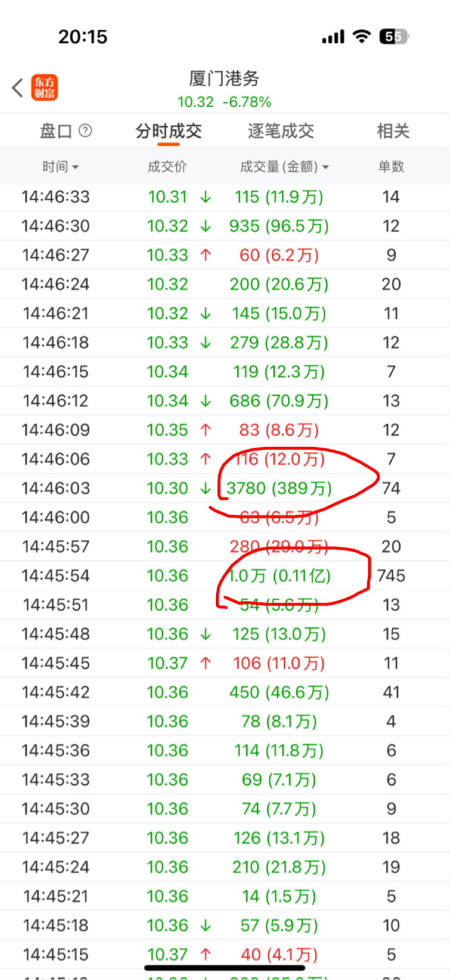Tap order count 74
The image size is (450, 980).
click(391, 488)
